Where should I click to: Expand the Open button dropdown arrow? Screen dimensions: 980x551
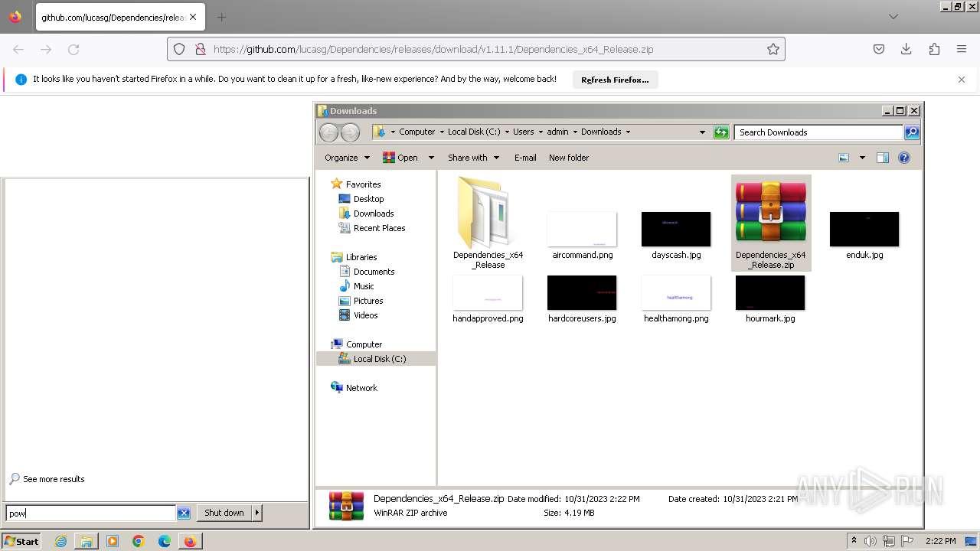(431, 158)
